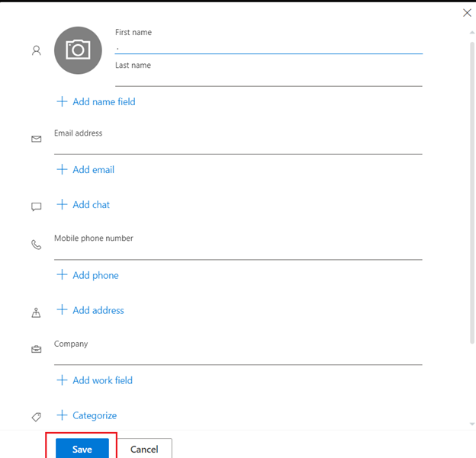
Task: Expand the Add work field option
Action: [95, 380]
